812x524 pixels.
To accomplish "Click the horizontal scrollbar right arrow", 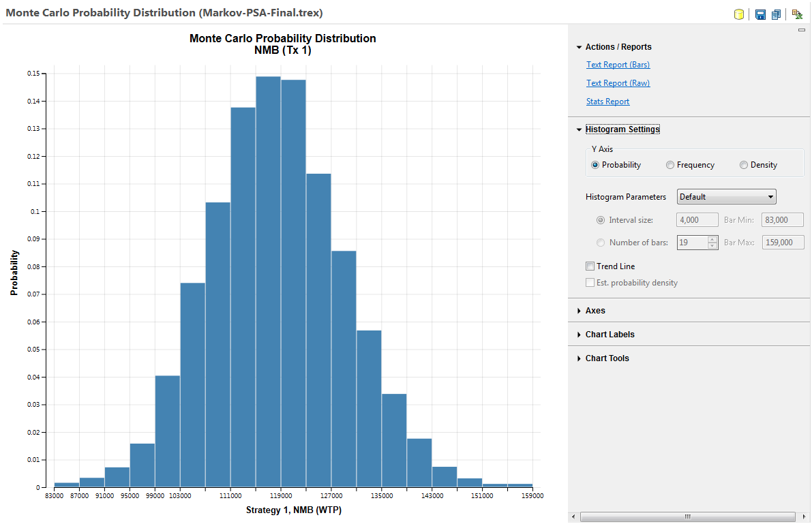I will (x=805, y=517).
